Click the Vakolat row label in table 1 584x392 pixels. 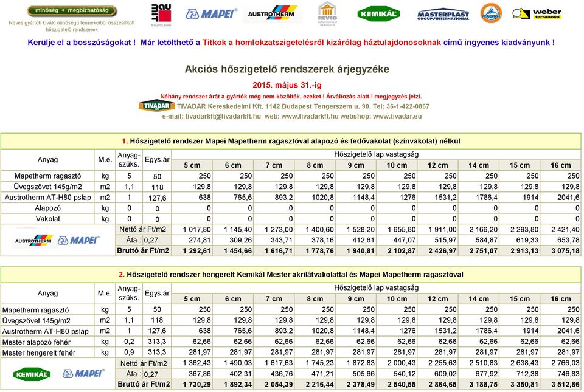[47, 219]
